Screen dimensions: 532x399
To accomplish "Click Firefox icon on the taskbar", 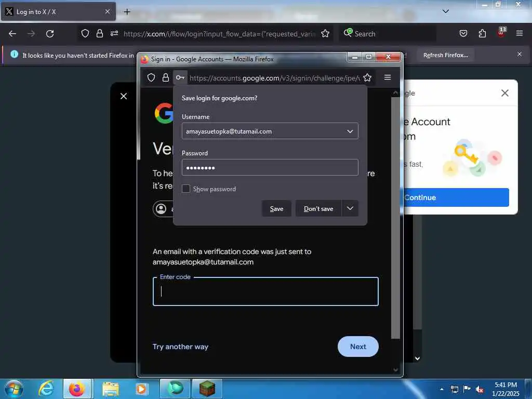I will [77, 389].
